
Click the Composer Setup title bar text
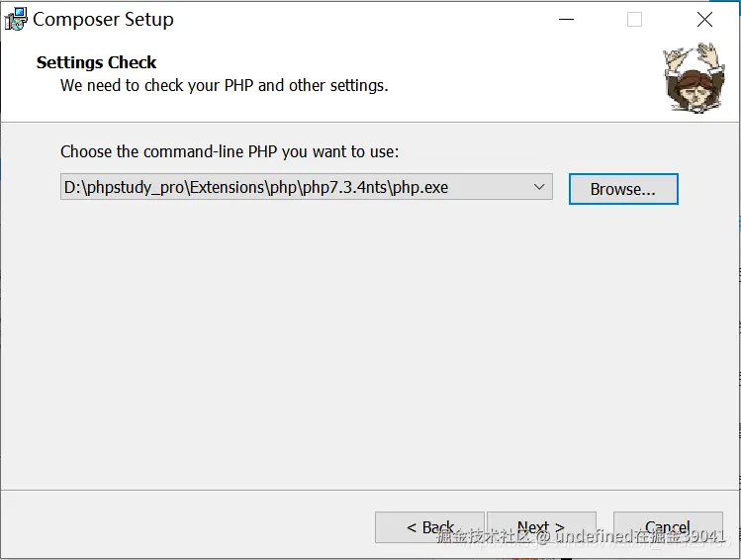click(103, 20)
